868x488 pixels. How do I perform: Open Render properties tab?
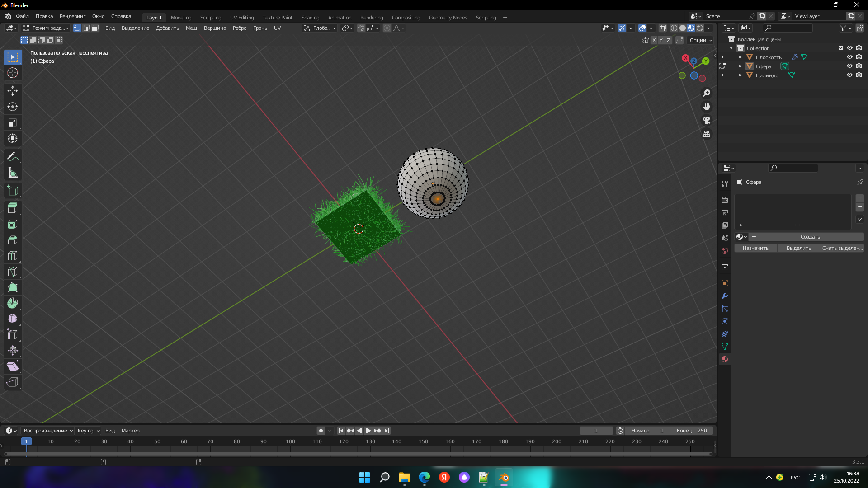(725, 200)
